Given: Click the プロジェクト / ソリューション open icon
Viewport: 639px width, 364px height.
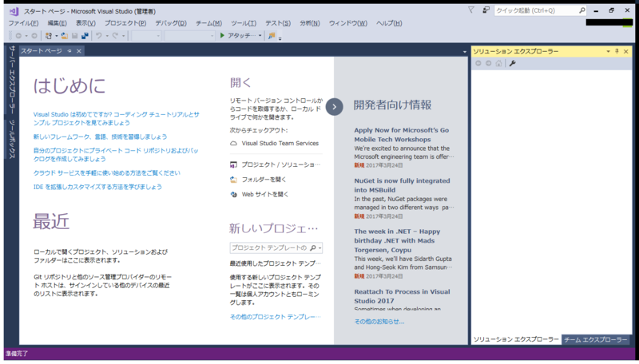Looking at the screenshot, I should [x=233, y=165].
